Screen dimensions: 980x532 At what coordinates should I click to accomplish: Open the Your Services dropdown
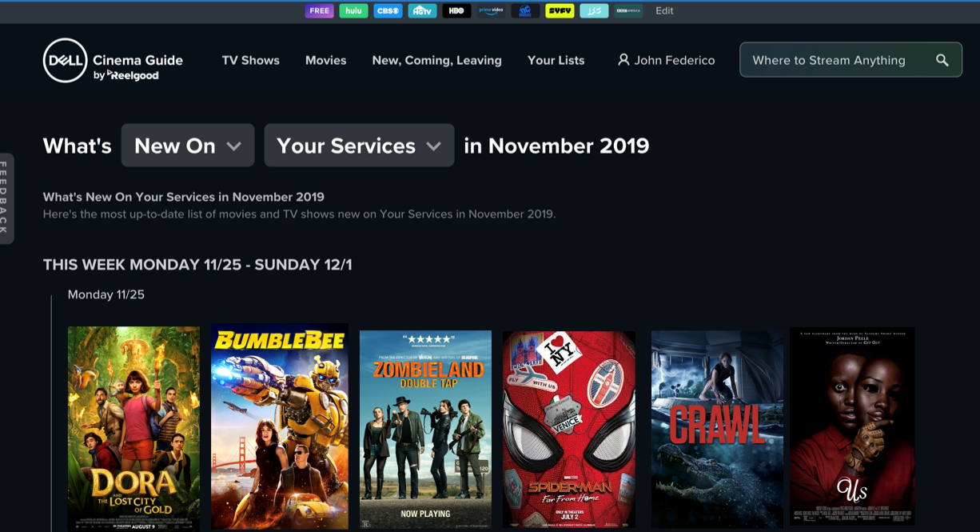coord(360,146)
